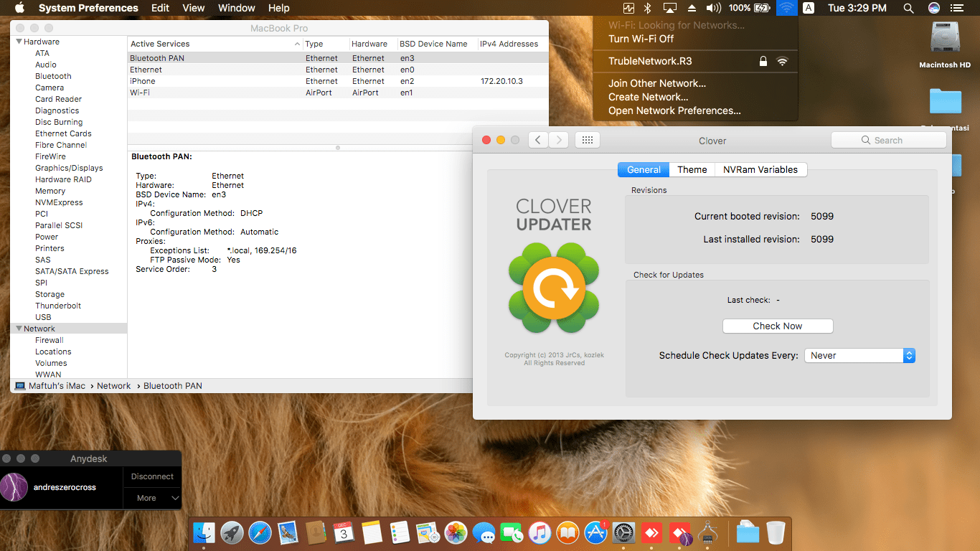Switch to the Theme tab in Clover
This screenshot has height=551, width=980.
click(692, 169)
